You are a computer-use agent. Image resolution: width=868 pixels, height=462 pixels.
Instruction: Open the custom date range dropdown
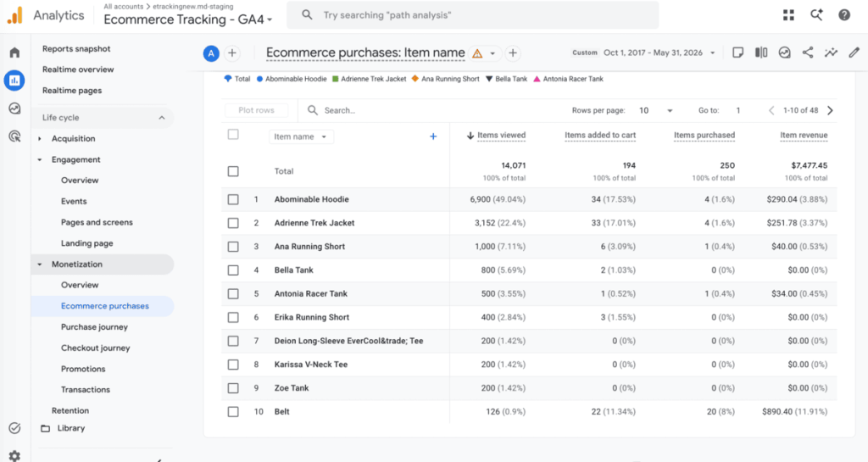[x=644, y=53]
